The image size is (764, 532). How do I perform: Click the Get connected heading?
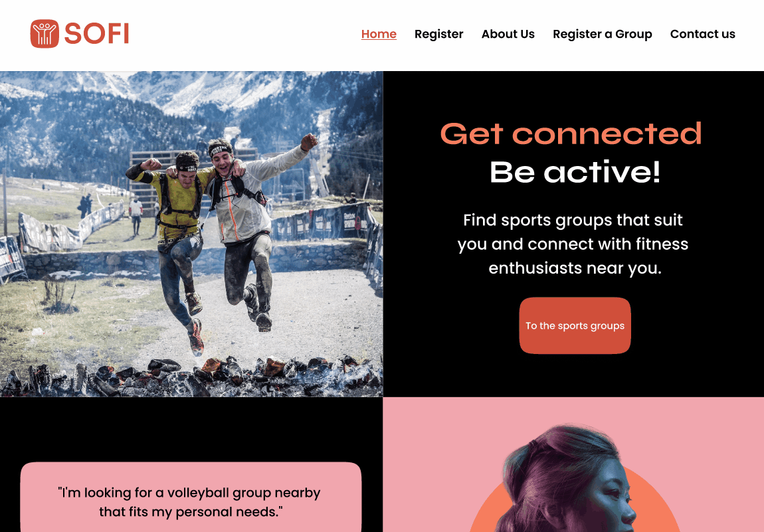[571, 133]
